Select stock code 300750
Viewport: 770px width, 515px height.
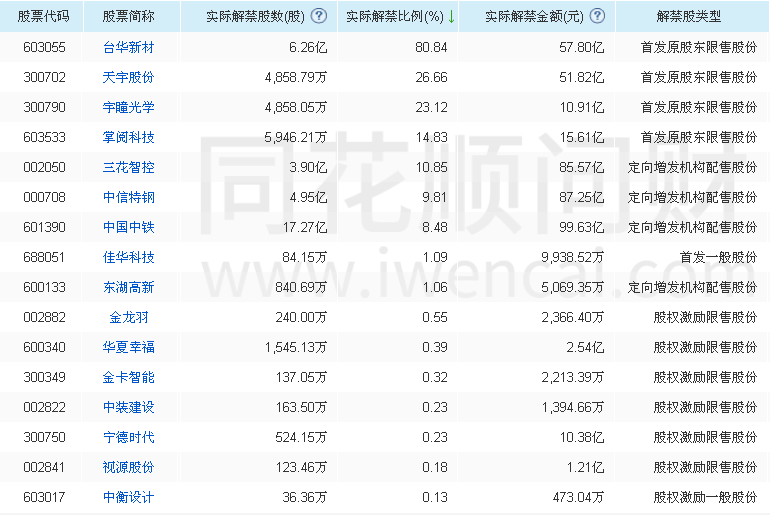pos(44,437)
